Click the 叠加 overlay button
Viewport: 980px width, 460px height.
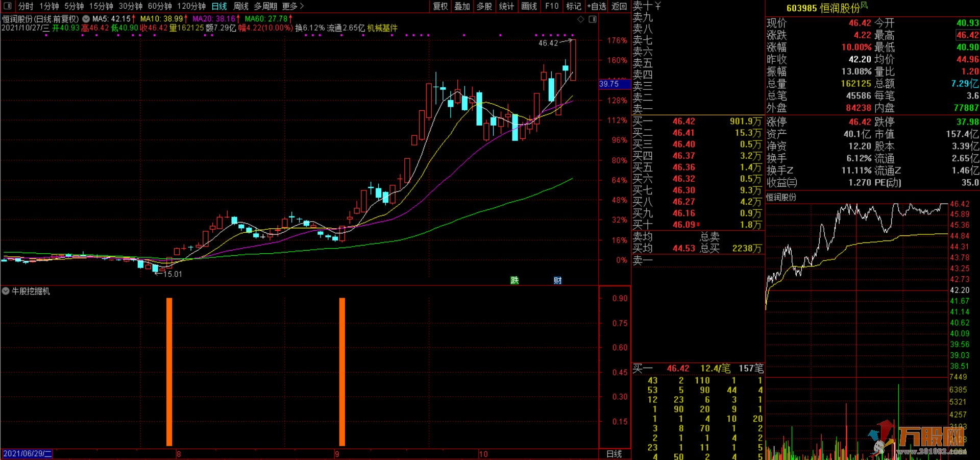(x=462, y=6)
